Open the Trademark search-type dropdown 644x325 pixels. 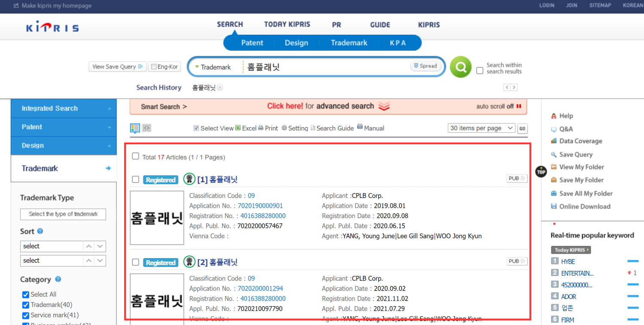pos(213,67)
